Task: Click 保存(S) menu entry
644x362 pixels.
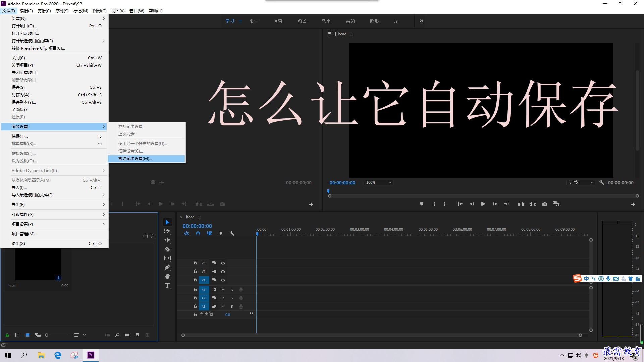Action: 54,87
